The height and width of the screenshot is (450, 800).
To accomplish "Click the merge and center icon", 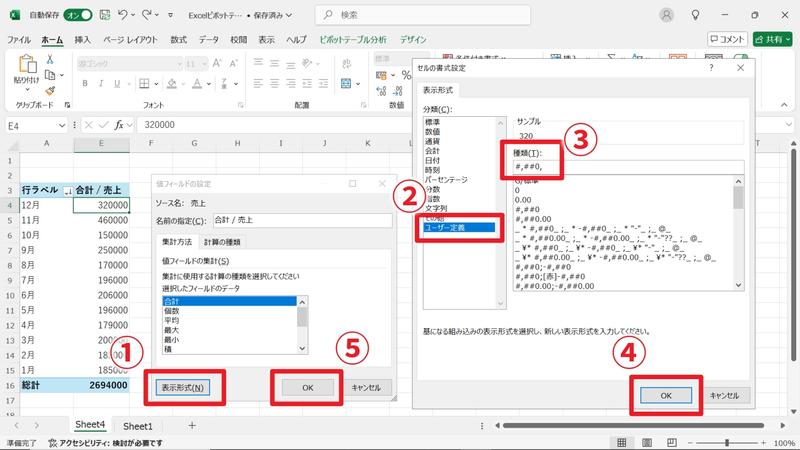I will click(346, 83).
